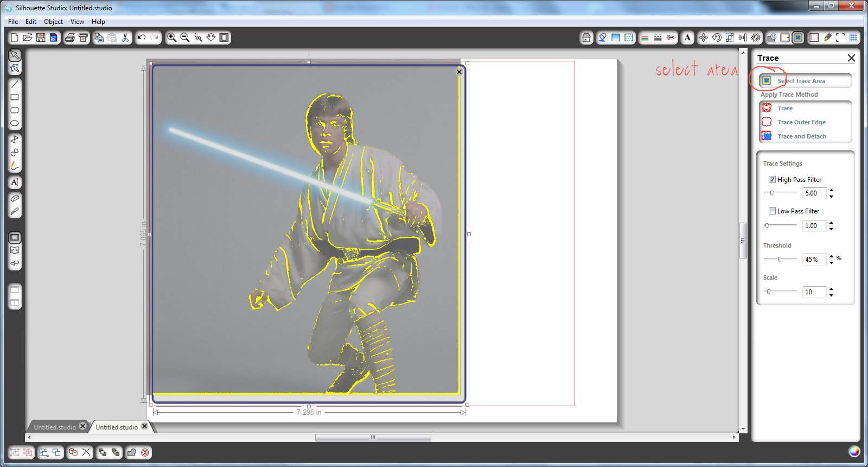Delete selection with the X icon
Screen dimensions: 868x467
[x=86, y=452]
